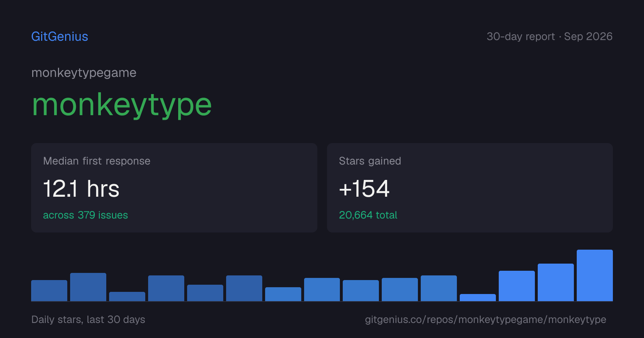This screenshot has height=338, width=644.
Task: Click the +154 stars value
Action: point(364,189)
